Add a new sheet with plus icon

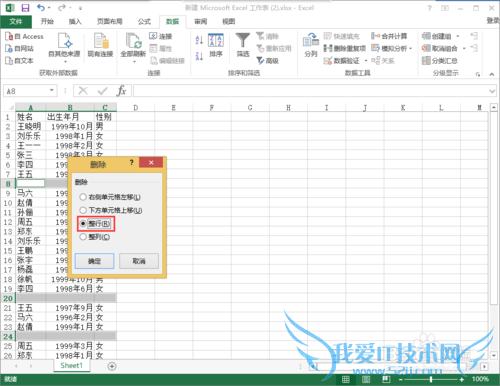click(112, 366)
